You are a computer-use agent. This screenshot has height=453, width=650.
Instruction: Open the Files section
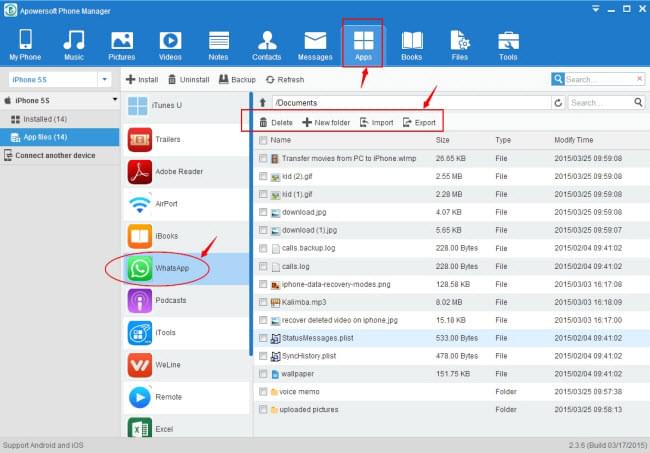[460, 45]
